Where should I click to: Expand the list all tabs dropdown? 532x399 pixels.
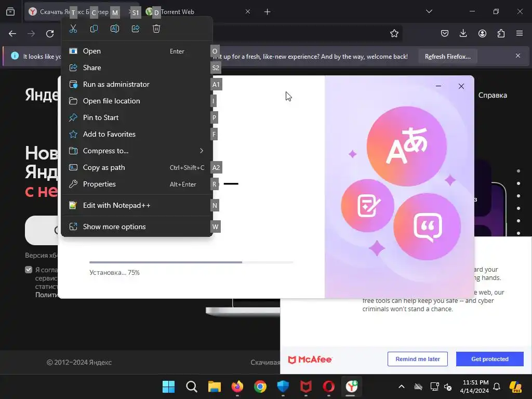point(429,11)
